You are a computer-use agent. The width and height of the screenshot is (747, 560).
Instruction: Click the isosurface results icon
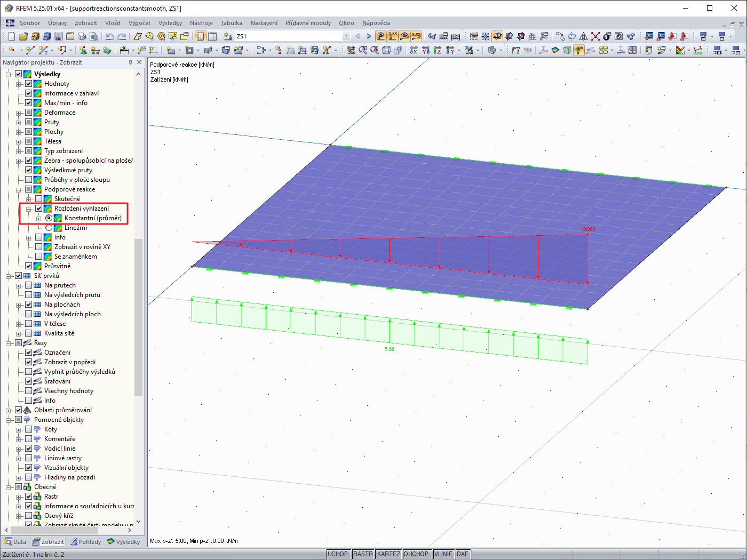(555, 50)
